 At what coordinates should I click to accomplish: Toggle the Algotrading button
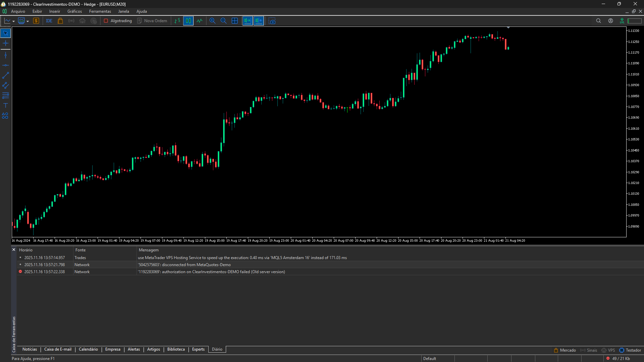pyautogui.click(x=118, y=21)
